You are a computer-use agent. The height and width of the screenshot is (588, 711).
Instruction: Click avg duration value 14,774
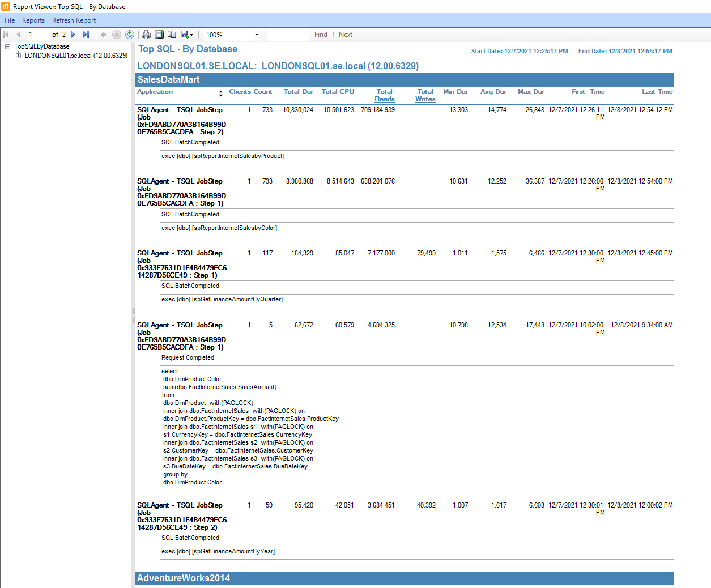497,110
